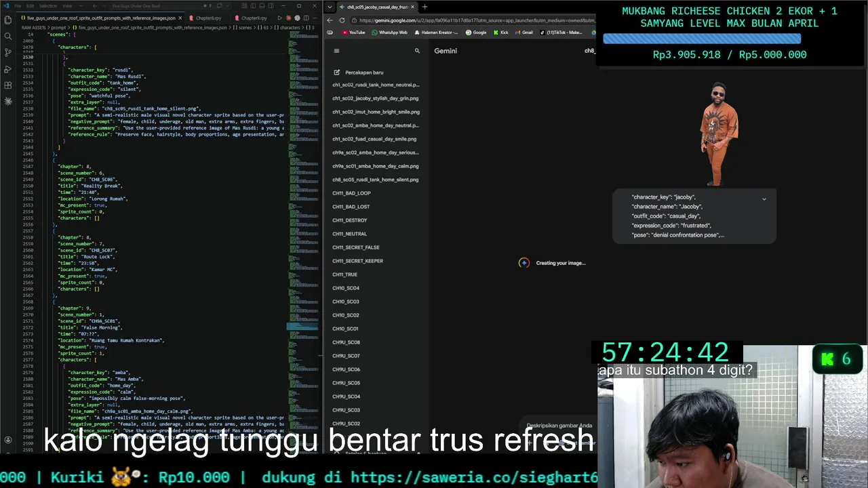868x488 pixels.
Task: Toggle the Gemini sidebar hamburger menu
Action: coord(336,51)
